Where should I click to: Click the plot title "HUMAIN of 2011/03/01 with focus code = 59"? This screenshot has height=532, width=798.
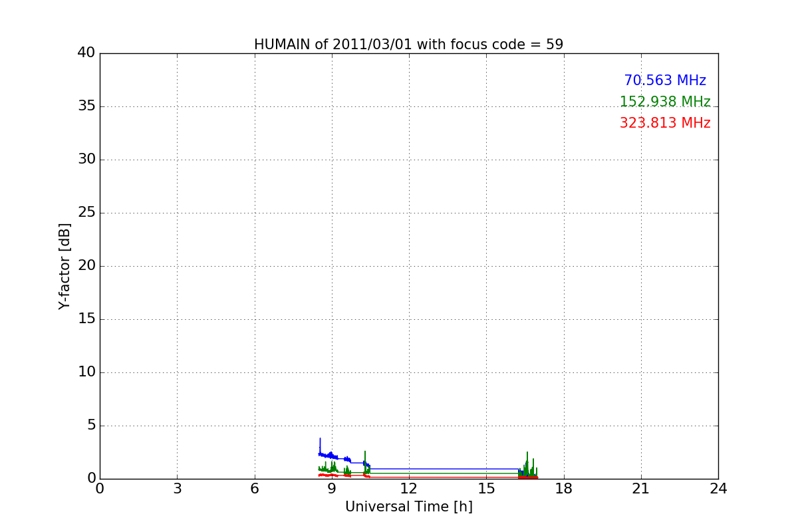[408, 45]
